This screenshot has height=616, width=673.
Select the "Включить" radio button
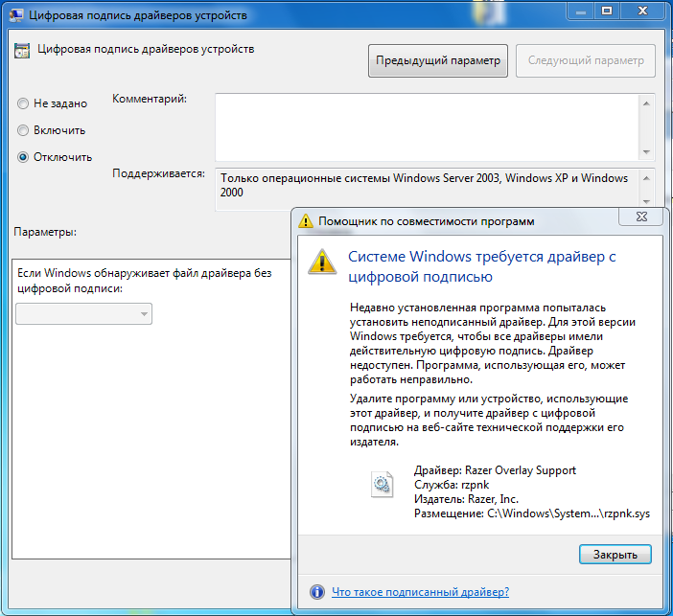click(x=23, y=130)
